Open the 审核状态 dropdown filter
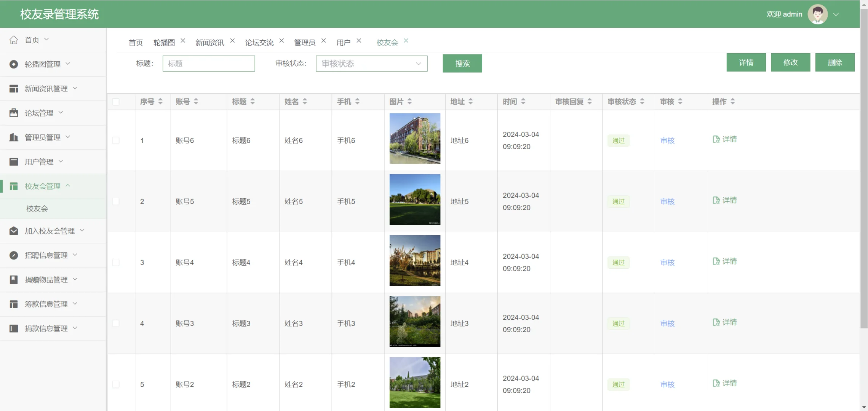Viewport: 868px width, 411px height. [371, 63]
